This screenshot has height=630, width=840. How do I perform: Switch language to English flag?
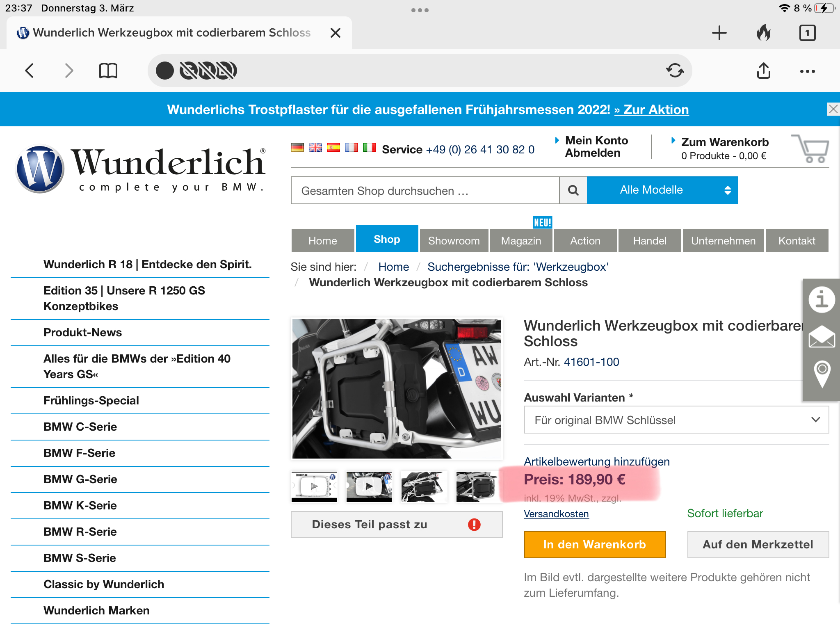315,147
